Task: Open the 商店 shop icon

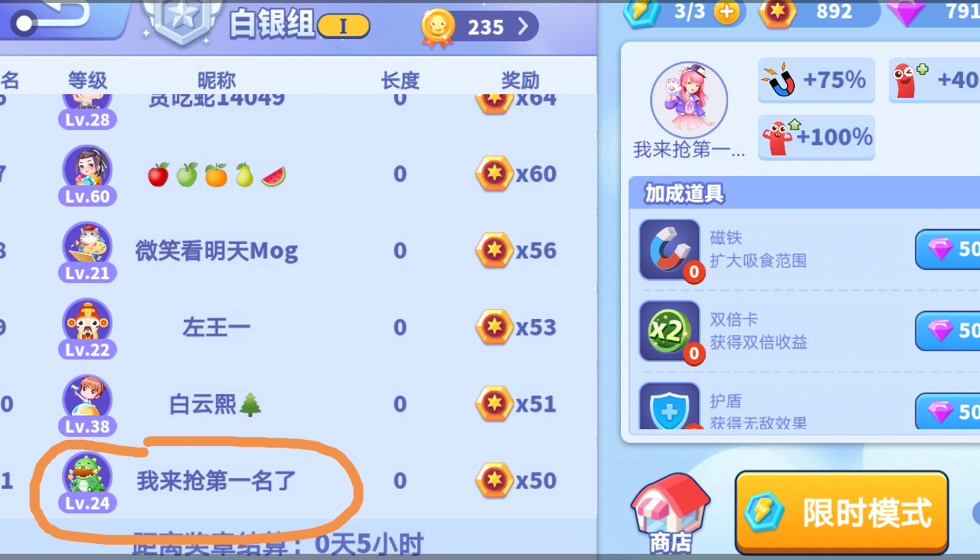Action: 671,513
